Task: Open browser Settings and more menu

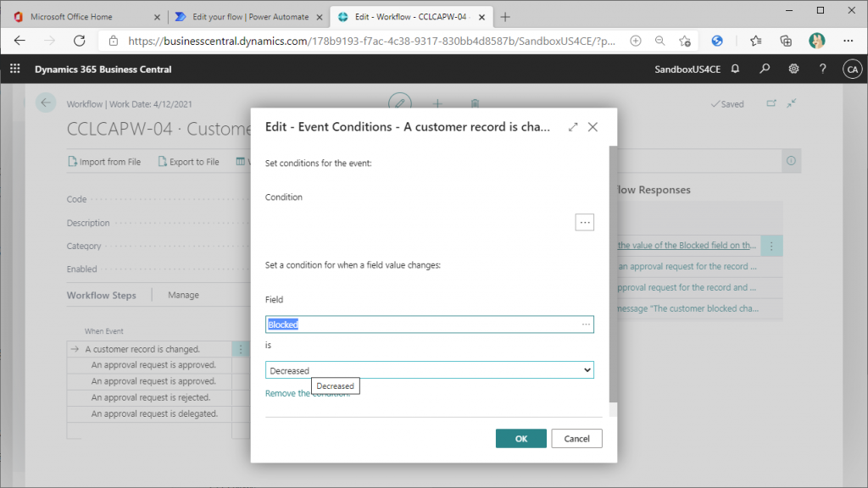Action: click(x=848, y=41)
